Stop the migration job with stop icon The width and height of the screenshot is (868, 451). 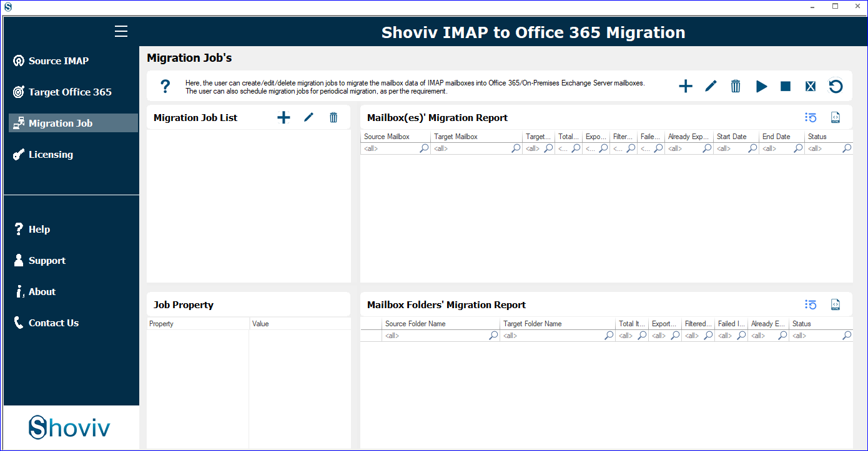[x=786, y=86]
